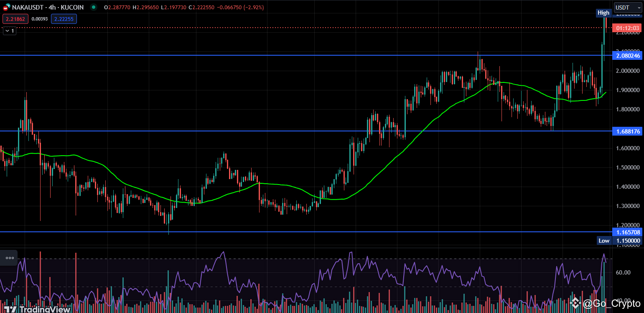Click the NAKAUSDT coin logo icon
The image size is (644, 313).
click(7, 7)
